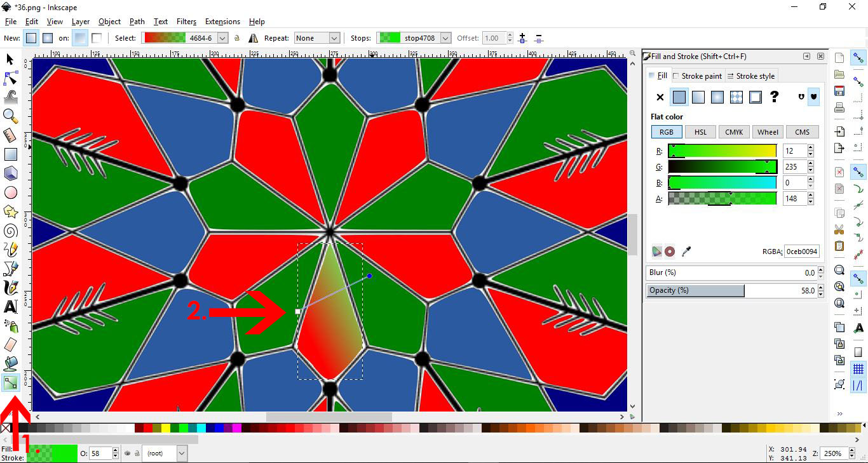The height and width of the screenshot is (463, 868).
Task: Toggle create gradient on stroke
Action: tap(96, 38)
